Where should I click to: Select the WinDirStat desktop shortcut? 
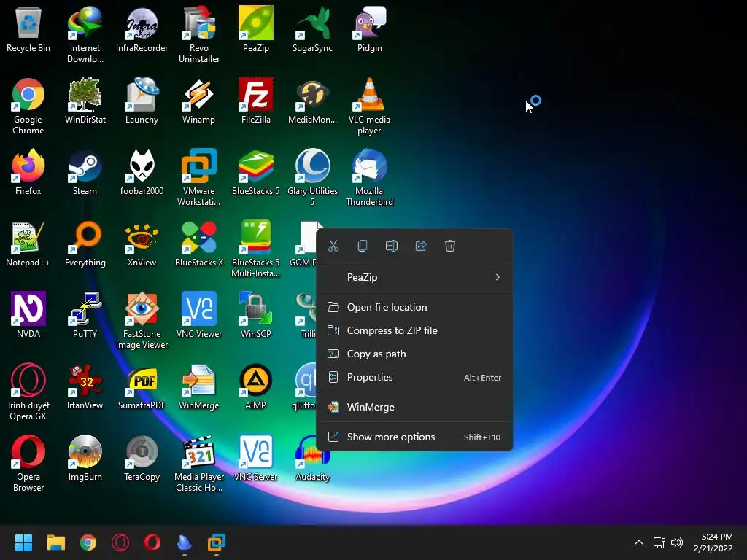tap(85, 101)
